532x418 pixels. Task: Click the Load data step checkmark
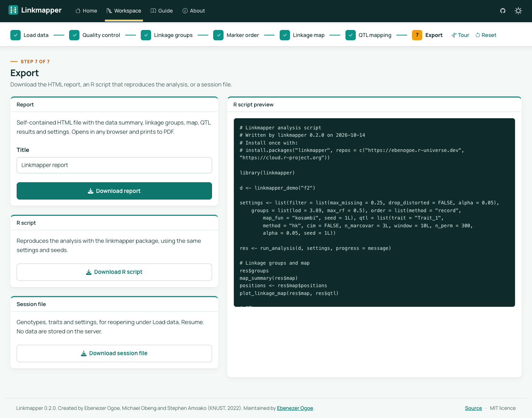click(16, 35)
